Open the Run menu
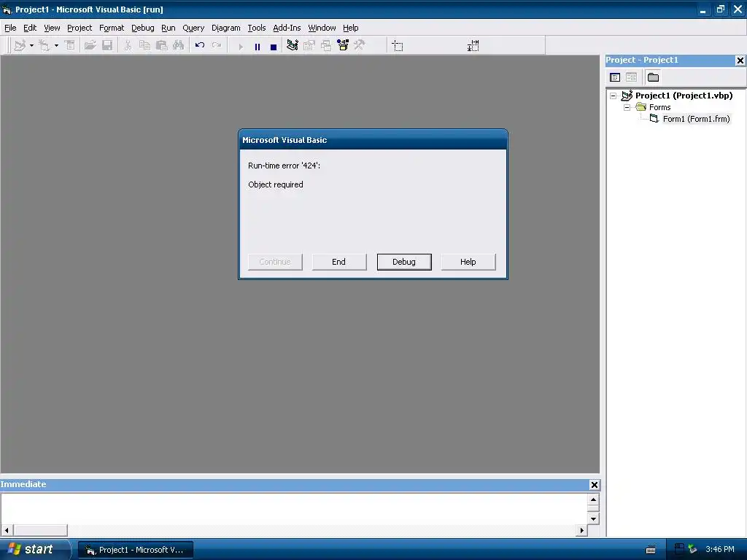 [x=169, y=28]
